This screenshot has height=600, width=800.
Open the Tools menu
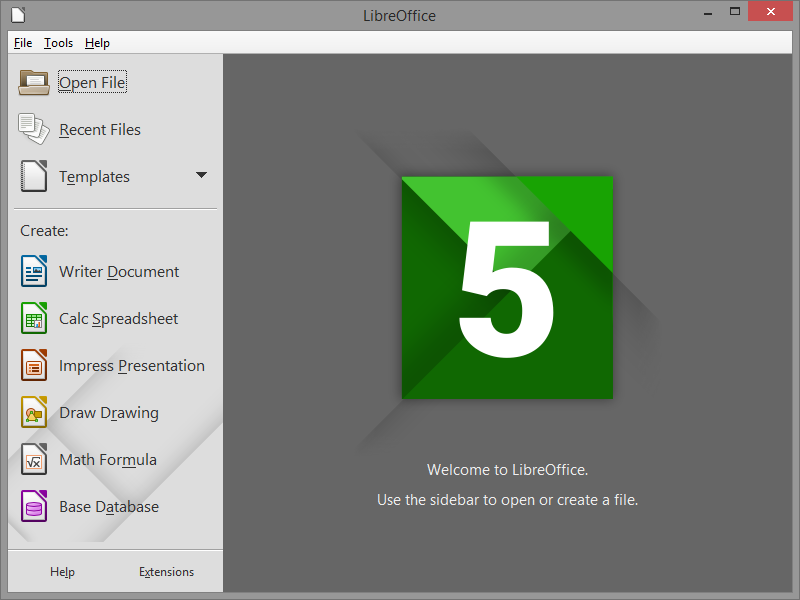coord(58,43)
